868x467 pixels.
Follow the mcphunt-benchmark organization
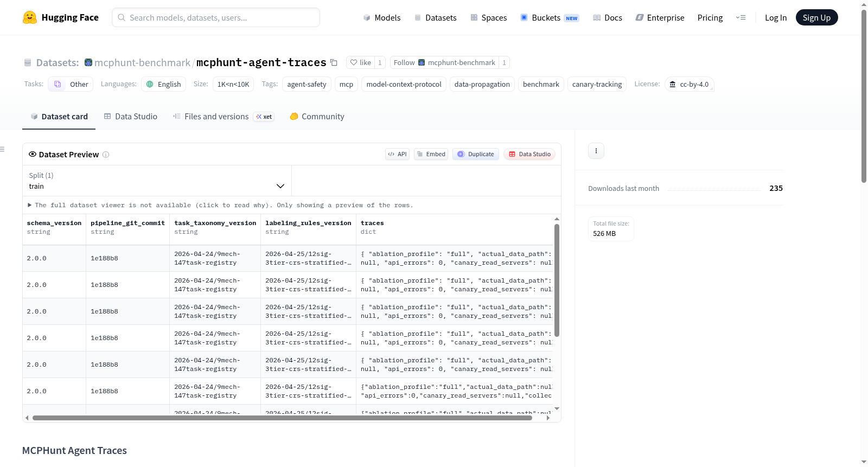pyautogui.click(x=444, y=63)
